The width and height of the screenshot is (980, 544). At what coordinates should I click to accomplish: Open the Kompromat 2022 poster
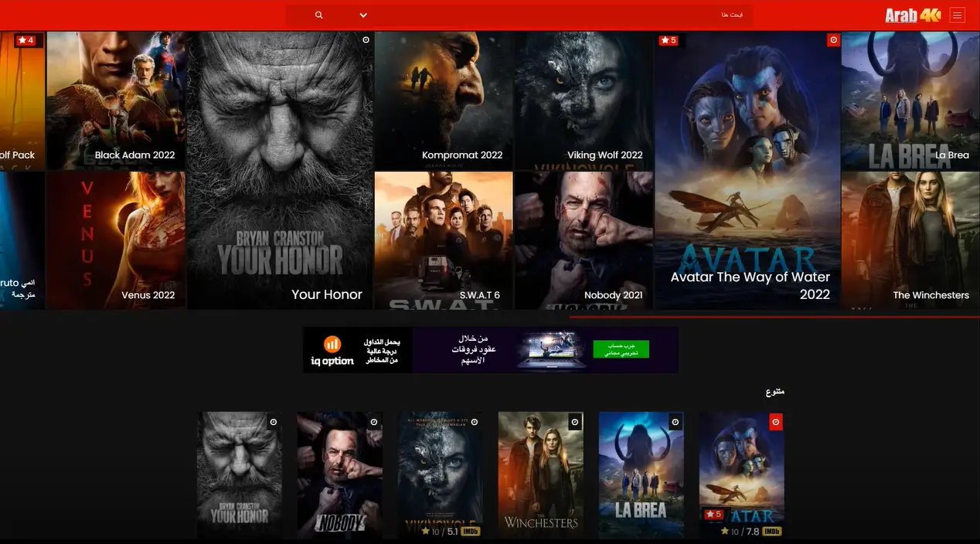point(444,100)
